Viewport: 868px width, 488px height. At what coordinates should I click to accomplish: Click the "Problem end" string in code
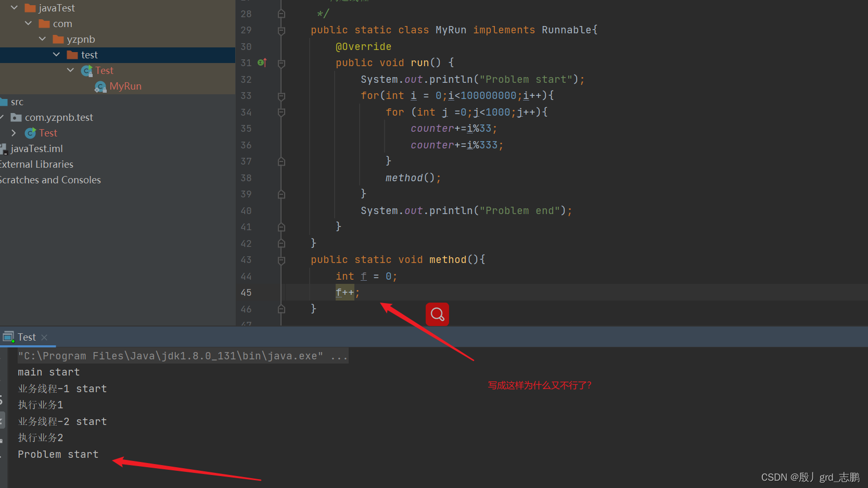click(519, 210)
